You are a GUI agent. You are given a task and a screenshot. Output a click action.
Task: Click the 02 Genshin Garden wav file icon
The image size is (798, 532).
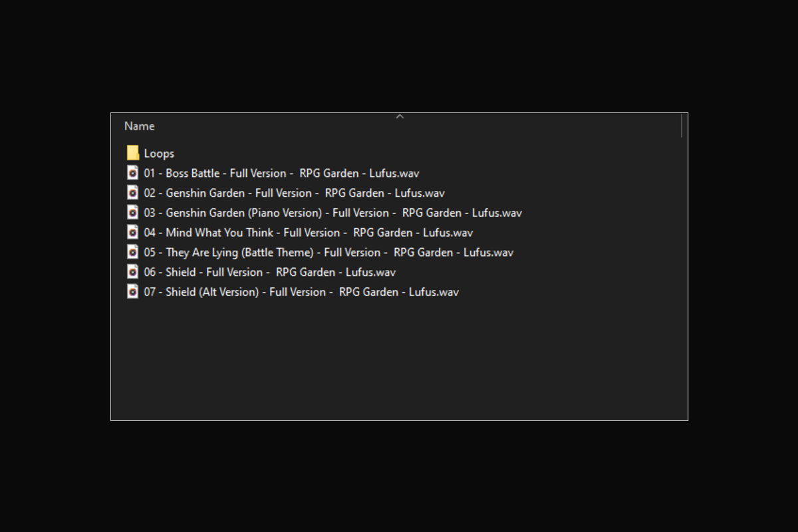tap(133, 193)
